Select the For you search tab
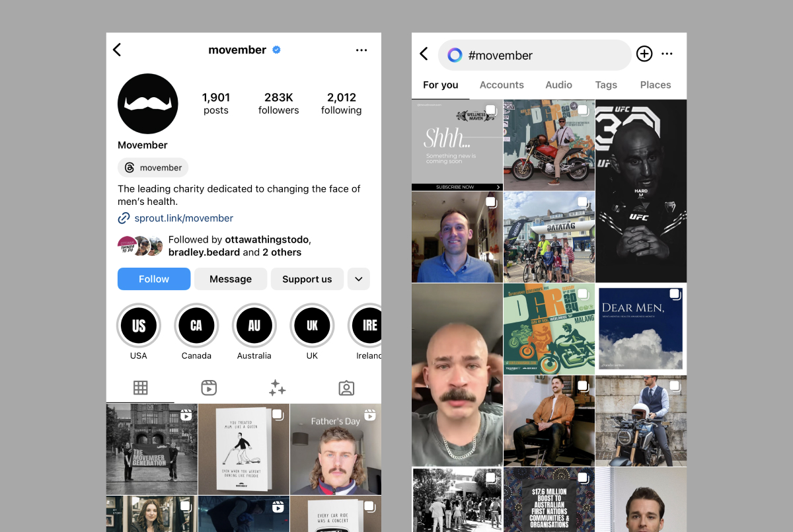 441,85
